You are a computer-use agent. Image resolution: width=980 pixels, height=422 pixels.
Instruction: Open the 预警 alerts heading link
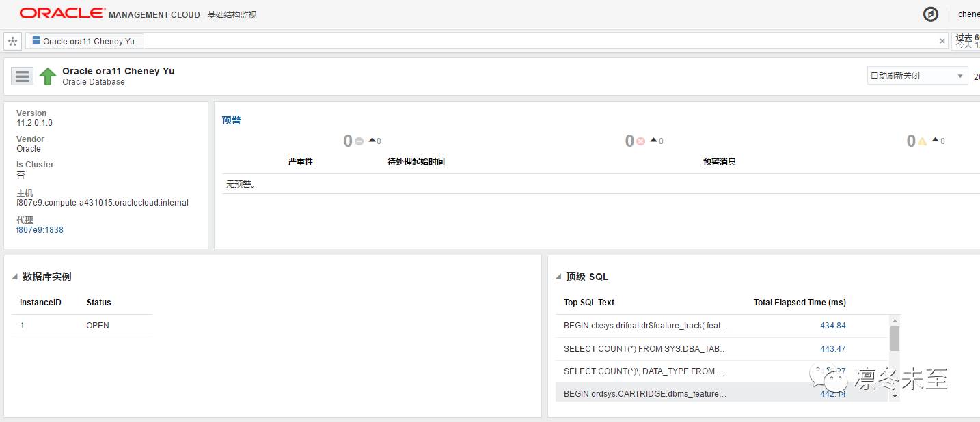232,120
